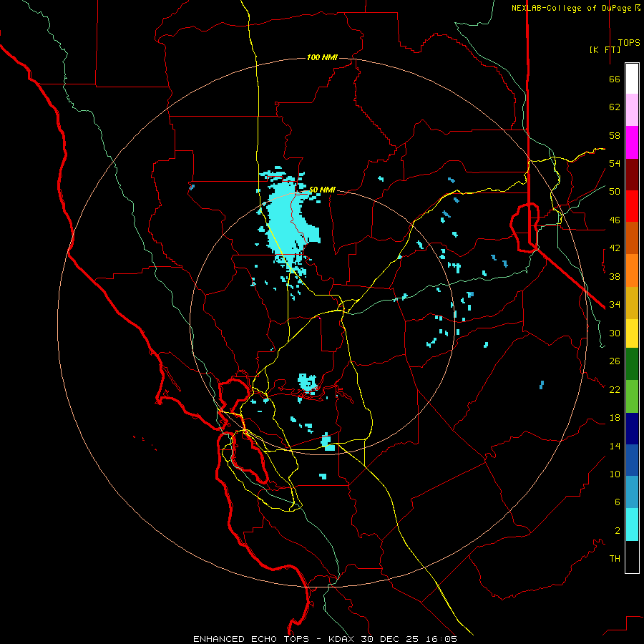Click the white swatch in the tops legend
The height and width of the screenshot is (644, 644).
coord(632,79)
